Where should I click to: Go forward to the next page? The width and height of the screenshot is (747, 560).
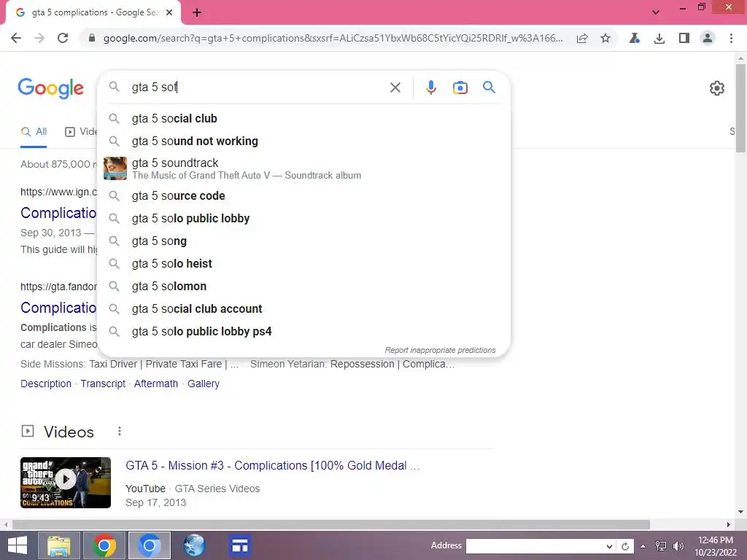pyautogui.click(x=39, y=38)
